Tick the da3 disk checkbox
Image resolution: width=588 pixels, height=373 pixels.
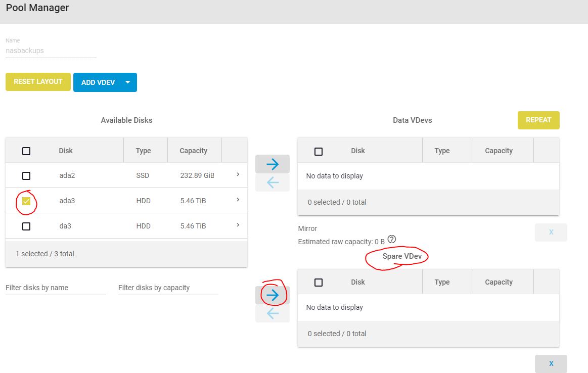tap(26, 226)
